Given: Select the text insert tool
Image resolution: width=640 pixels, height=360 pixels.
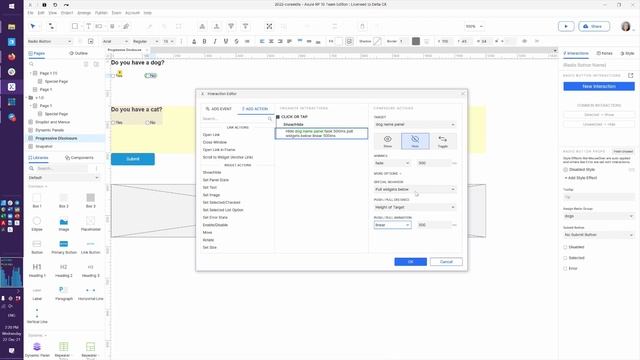Looking at the screenshot, I should pos(88,27).
